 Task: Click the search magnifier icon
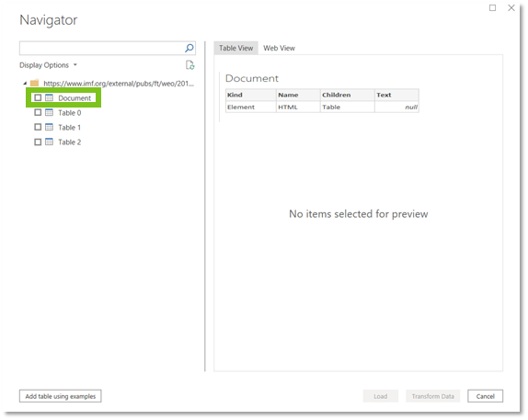coord(189,48)
